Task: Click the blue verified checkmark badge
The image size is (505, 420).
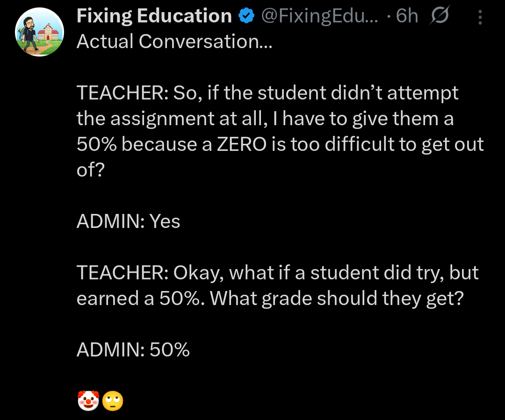Action: (246, 17)
